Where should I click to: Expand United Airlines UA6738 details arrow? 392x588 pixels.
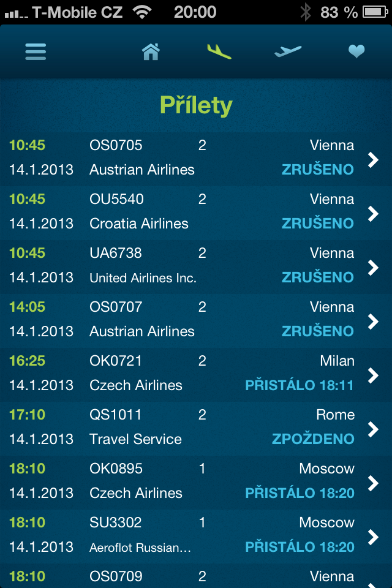point(372,267)
